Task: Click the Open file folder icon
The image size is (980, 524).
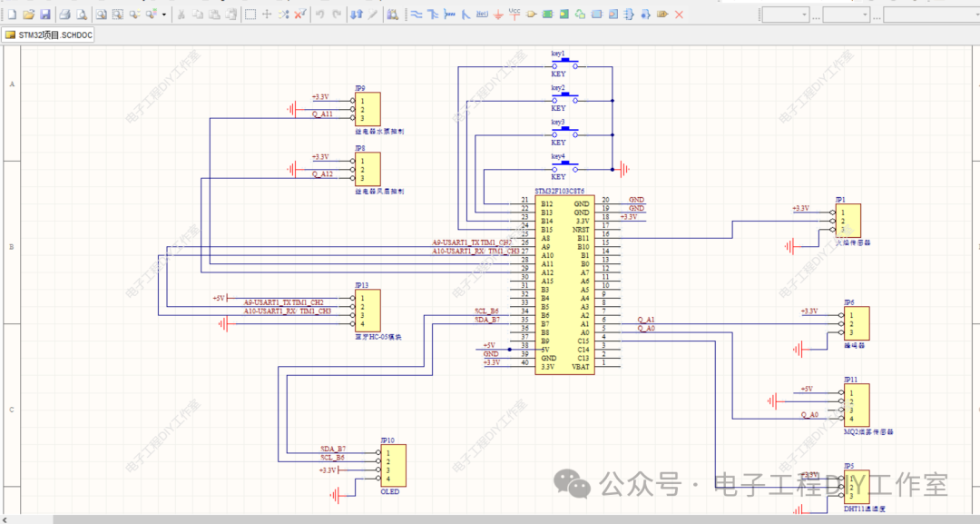Action: (29, 15)
